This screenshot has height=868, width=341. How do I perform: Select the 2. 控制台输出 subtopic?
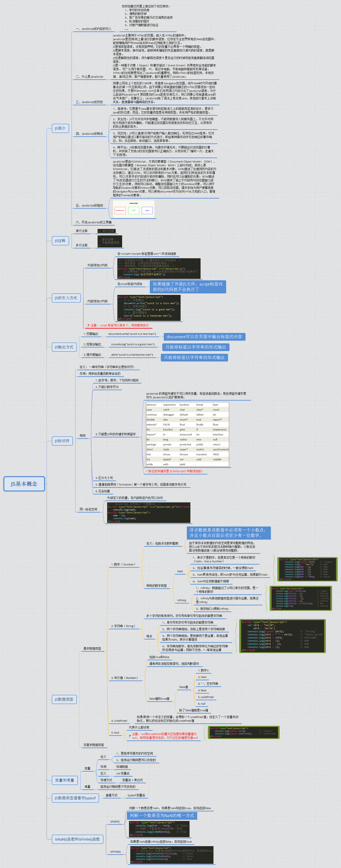pos(92,344)
